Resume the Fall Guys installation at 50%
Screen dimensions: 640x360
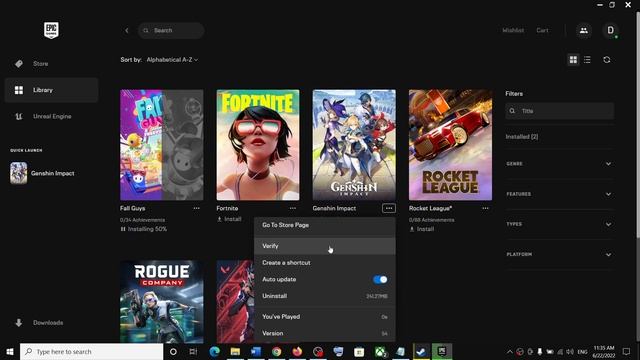144,229
